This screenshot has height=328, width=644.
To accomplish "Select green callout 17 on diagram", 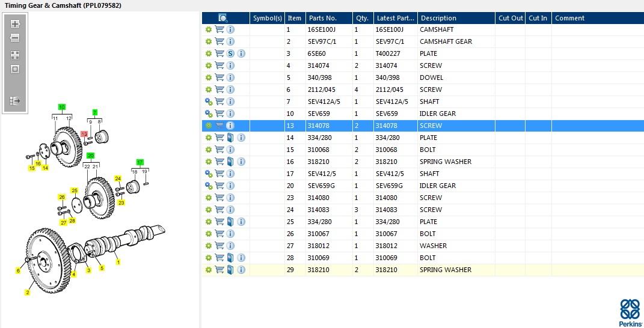I will (x=140, y=162).
